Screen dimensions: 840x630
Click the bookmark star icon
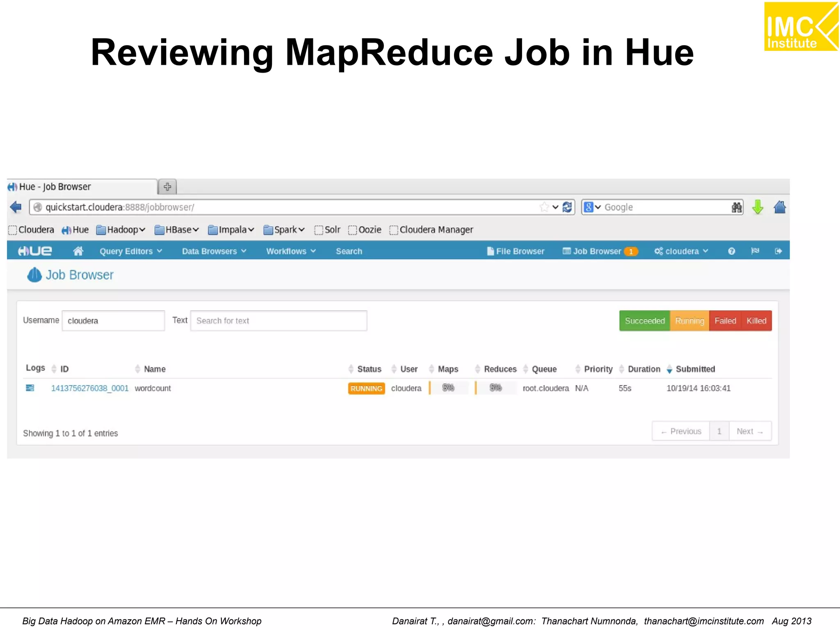(544, 207)
